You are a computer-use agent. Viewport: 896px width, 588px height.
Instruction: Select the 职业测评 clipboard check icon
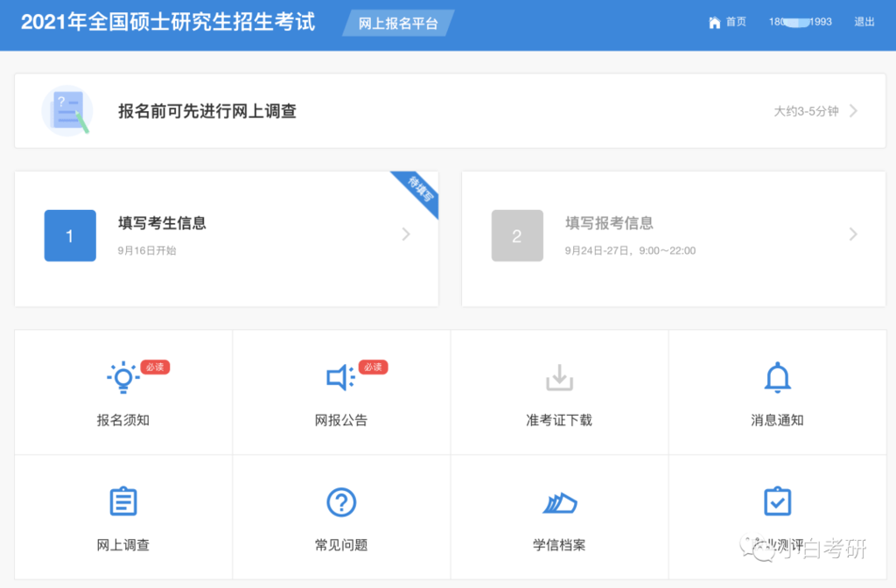click(x=777, y=501)
